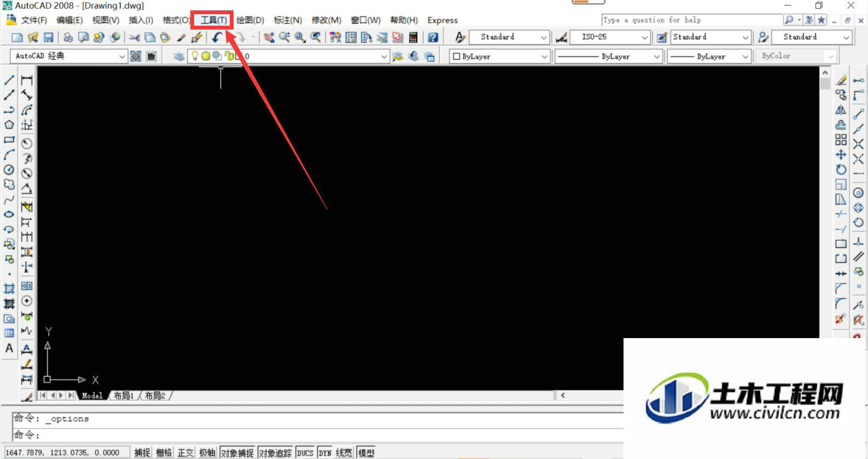This screenshot has width=868, height=459.
Task: Toggle 对象捕捉 object snap
Action: point(237,452)
